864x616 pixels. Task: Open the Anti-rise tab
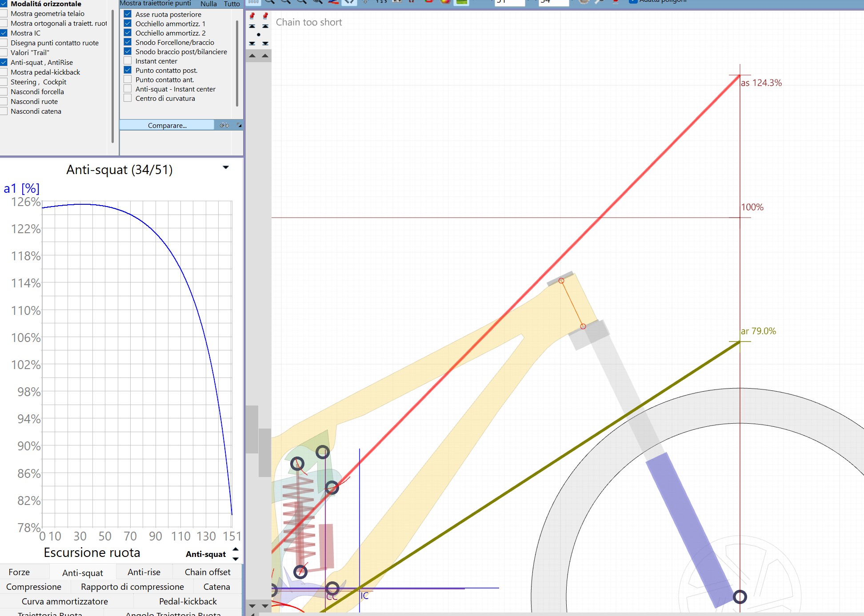click(x=144, y=572)
